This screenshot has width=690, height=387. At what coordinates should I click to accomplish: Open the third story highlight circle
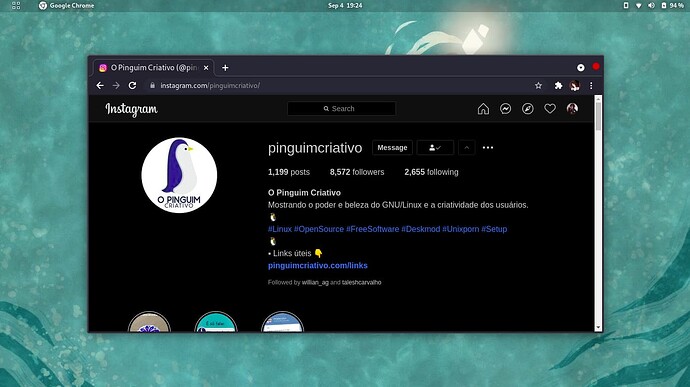click(282, 322)
